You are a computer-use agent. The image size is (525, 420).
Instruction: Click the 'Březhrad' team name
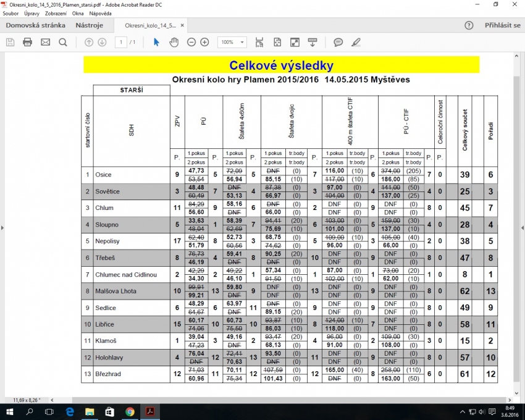click(108, 374)
